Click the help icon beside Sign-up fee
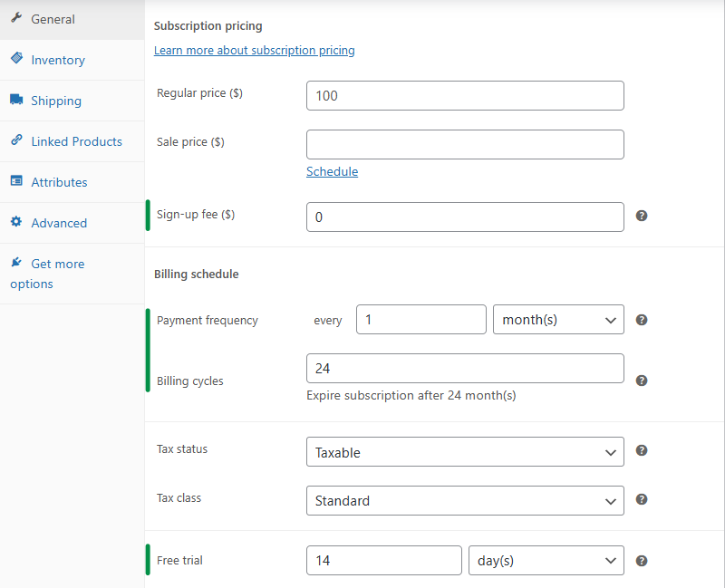The image size is (725, 588). pyautogui.click(x=642, y=216)
